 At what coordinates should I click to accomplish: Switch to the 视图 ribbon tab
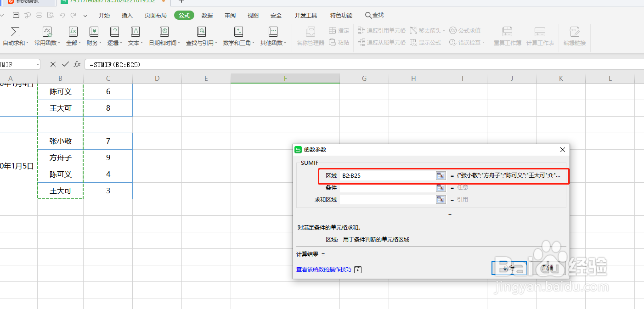click(x=253, y=15)
